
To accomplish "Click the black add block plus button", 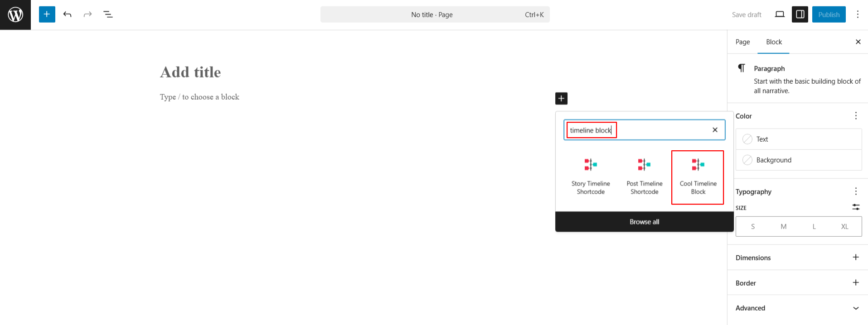I will 561,98.
